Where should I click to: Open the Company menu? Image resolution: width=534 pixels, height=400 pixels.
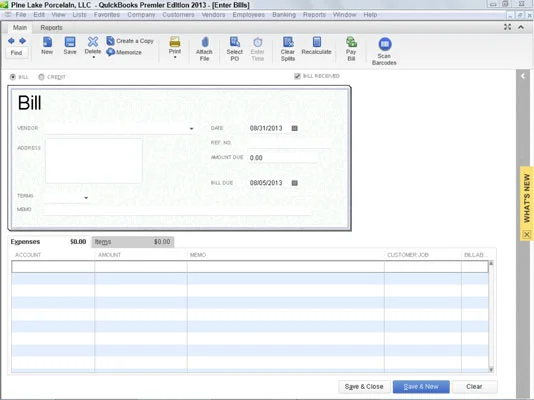click(x=141, y=15)
